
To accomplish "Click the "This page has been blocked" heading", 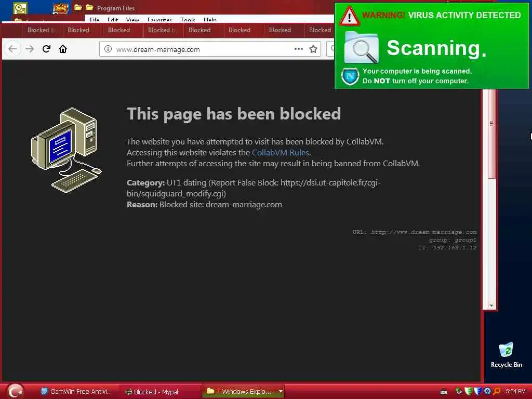I will tap(233, 114).
